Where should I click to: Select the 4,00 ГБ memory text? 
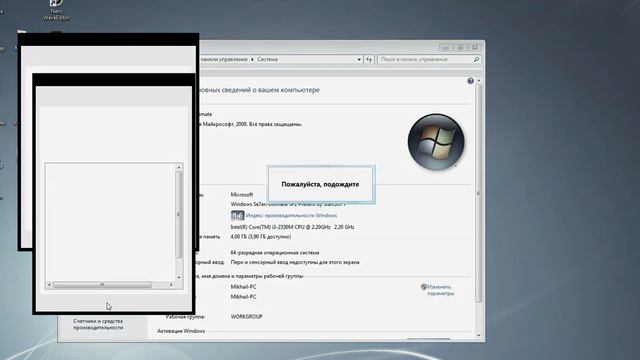(x=261, y=237)
